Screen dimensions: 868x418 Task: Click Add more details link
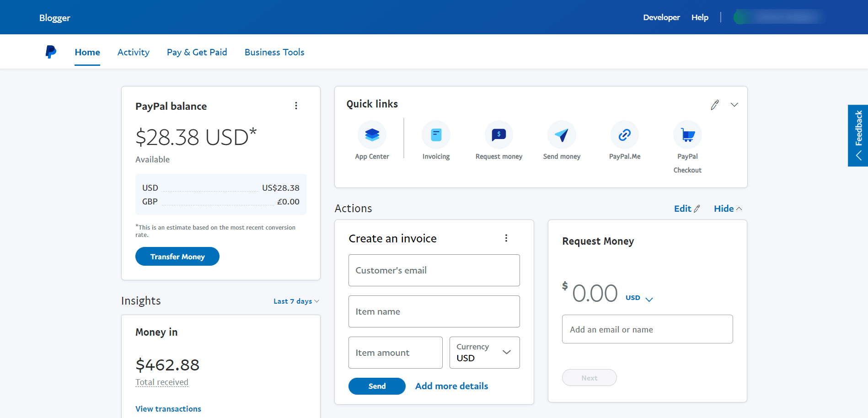coord(452,386)
